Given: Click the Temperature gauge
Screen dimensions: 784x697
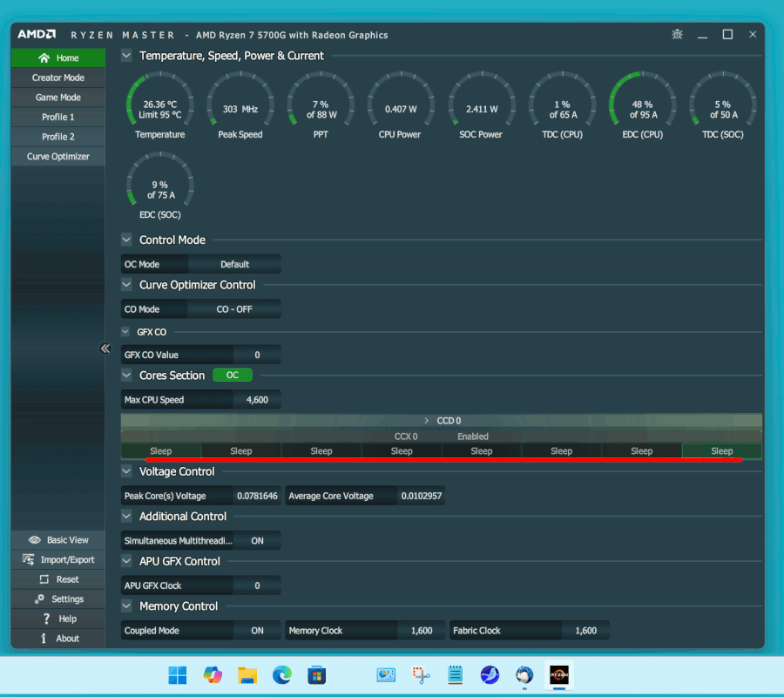Looking at the screenshot, I should pyautogui.click(x=160, y=106).
